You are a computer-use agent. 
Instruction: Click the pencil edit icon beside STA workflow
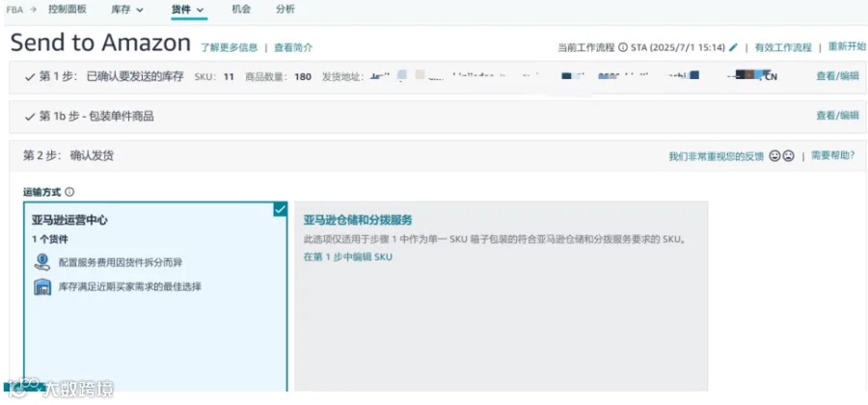point(734,47)
